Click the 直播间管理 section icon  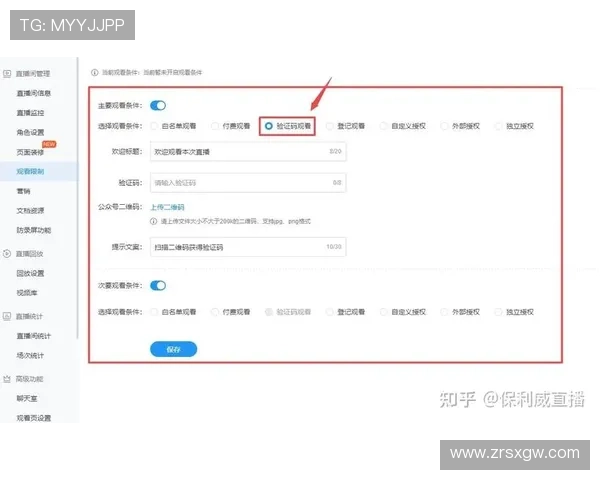pyautogui.click(x=7, y=73)
